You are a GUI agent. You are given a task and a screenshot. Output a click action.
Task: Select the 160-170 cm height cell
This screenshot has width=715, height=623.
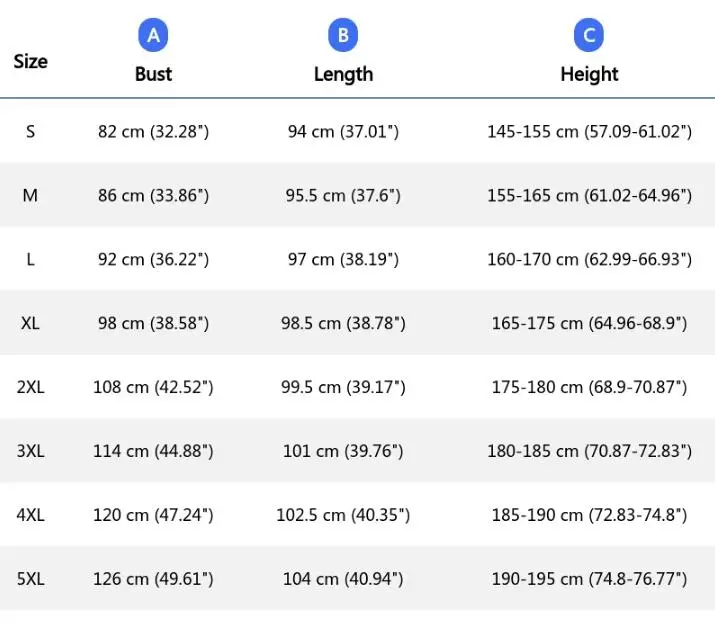pyautogui.click(x=589, y=259)
